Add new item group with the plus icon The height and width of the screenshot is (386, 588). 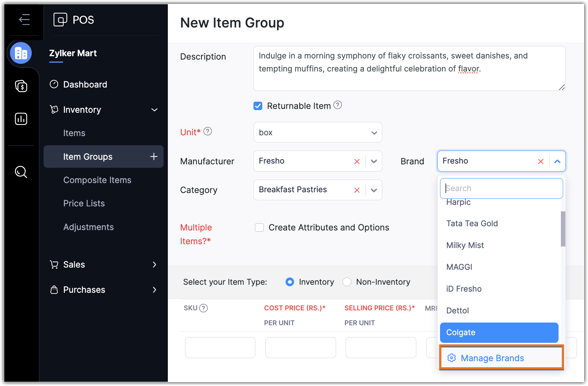click(154, 157)
